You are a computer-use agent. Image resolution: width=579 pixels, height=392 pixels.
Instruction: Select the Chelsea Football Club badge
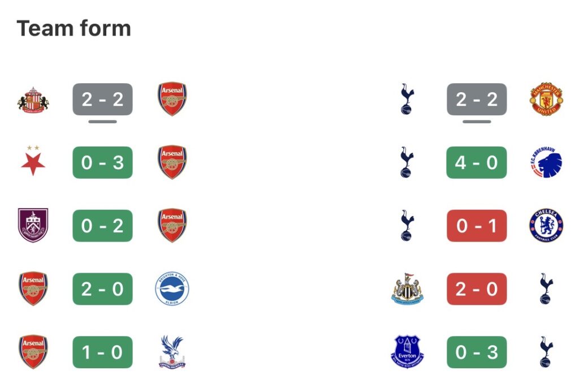click(x=546, y=226)
